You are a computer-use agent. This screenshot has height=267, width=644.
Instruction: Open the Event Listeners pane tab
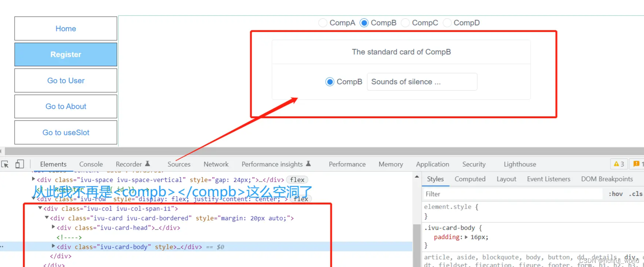[x=549, y=179]
